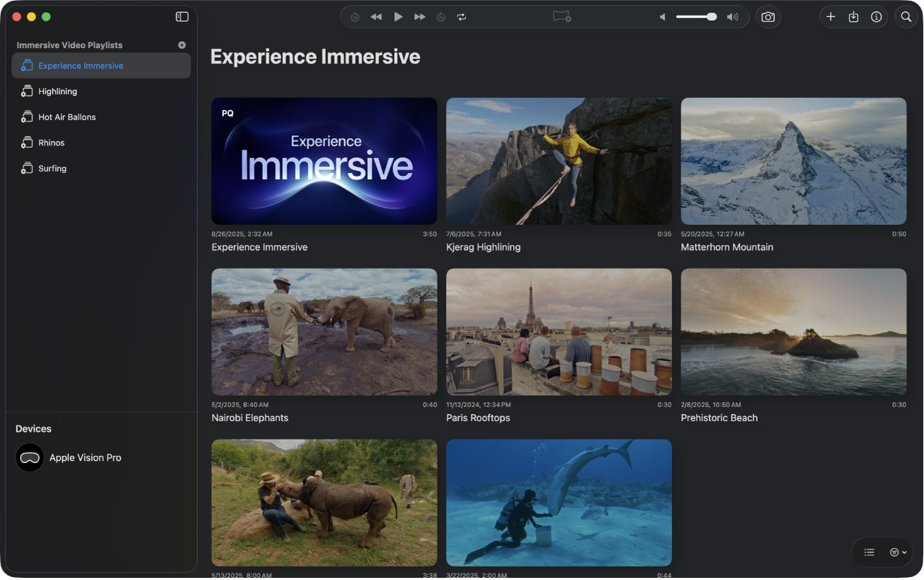Click the Info icon in the toolbar
The image size is (924, 580).
click(876, 16)
